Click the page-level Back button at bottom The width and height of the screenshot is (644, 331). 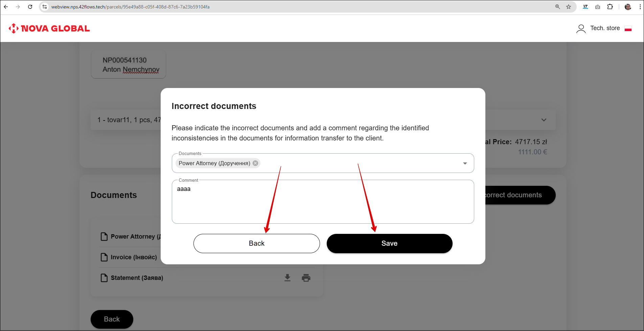pos(112,319)
